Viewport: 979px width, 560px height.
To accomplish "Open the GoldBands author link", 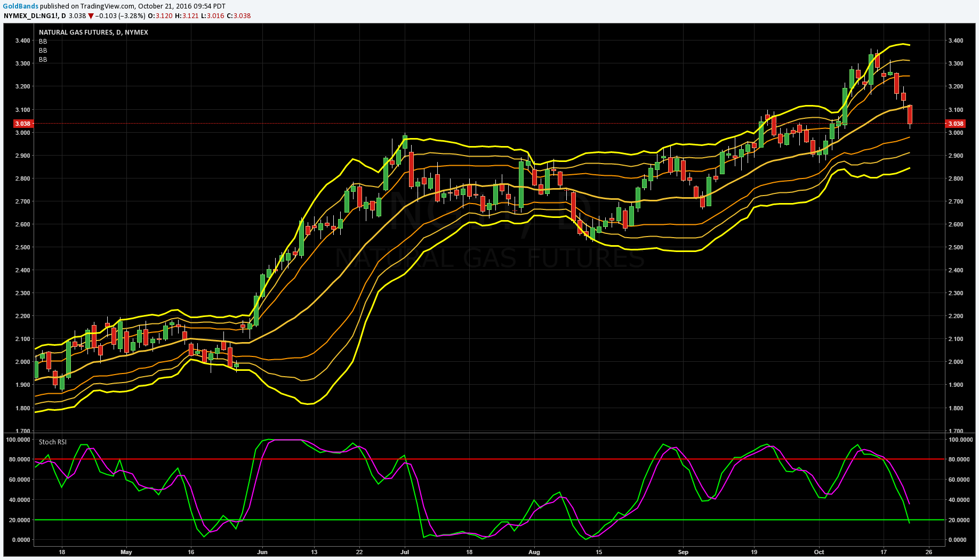I will click(20, 6).
